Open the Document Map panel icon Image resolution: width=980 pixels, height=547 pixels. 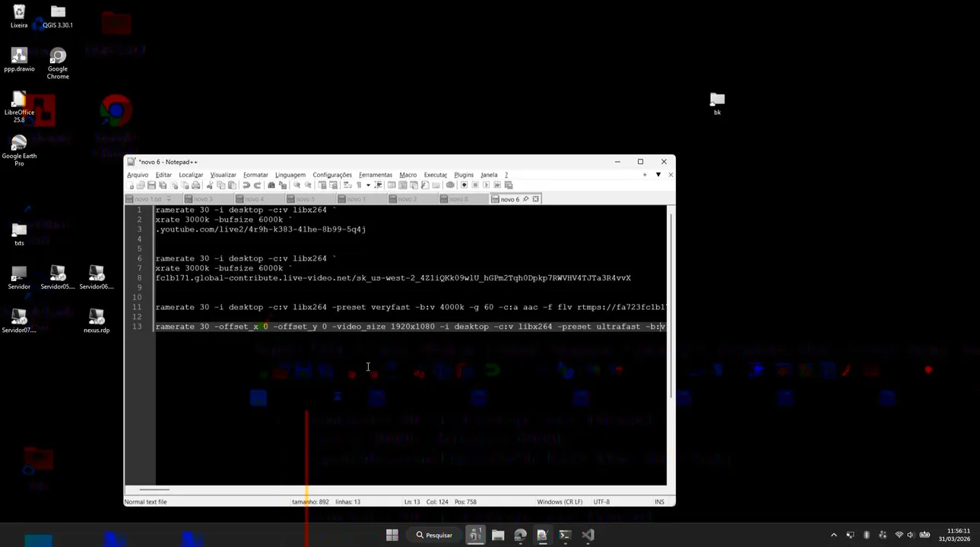click(x=402, y=185)
